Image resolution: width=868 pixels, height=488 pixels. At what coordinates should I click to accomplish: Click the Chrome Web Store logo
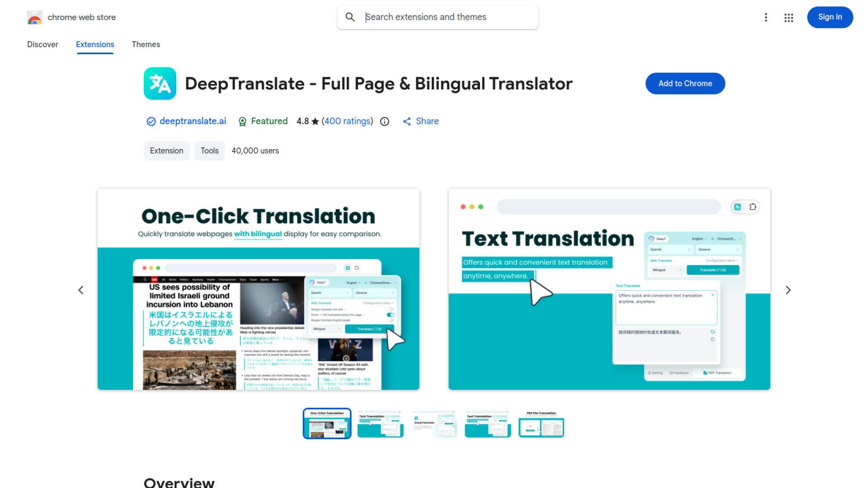pos(35,18)
